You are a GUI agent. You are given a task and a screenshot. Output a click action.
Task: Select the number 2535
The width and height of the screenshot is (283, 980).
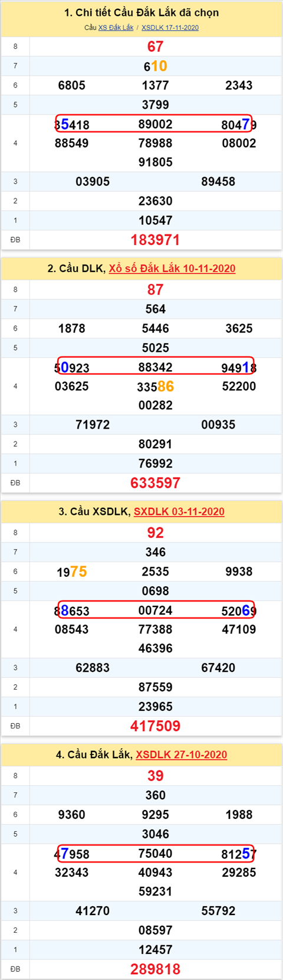click(156, 572)
